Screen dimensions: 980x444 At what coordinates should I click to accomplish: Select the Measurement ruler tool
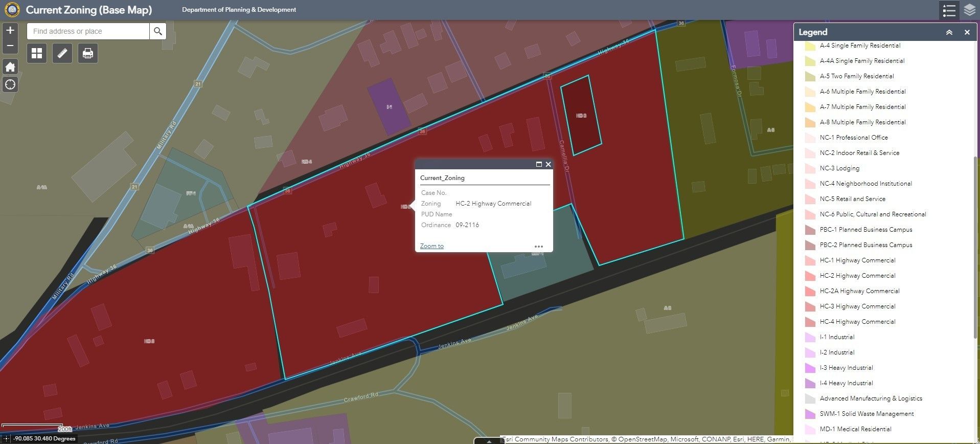[62, 53]
